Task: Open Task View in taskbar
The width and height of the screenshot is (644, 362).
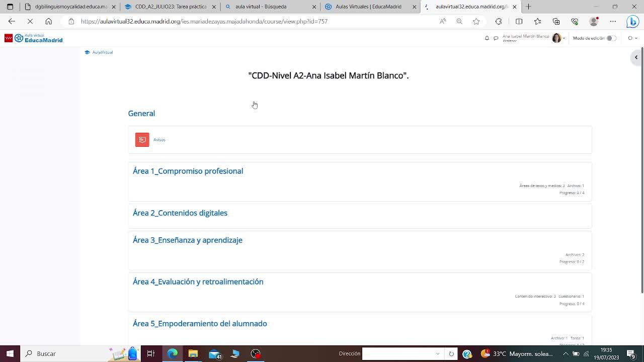Action: tap(150, 353)
